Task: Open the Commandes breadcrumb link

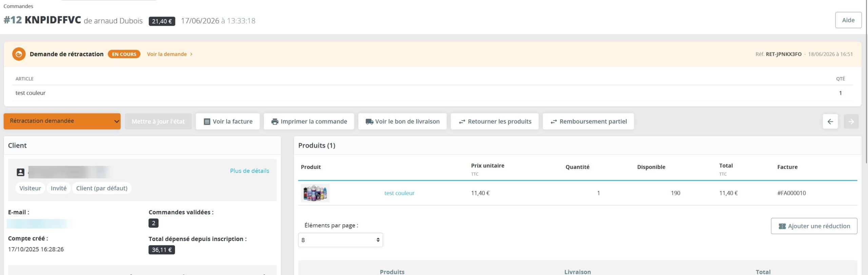Action: (x=18, y=6)
